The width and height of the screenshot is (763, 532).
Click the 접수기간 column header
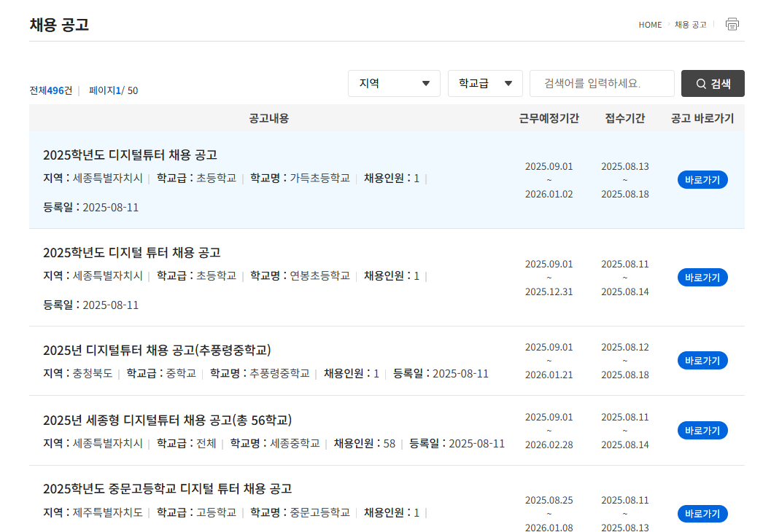pos(624,118)
